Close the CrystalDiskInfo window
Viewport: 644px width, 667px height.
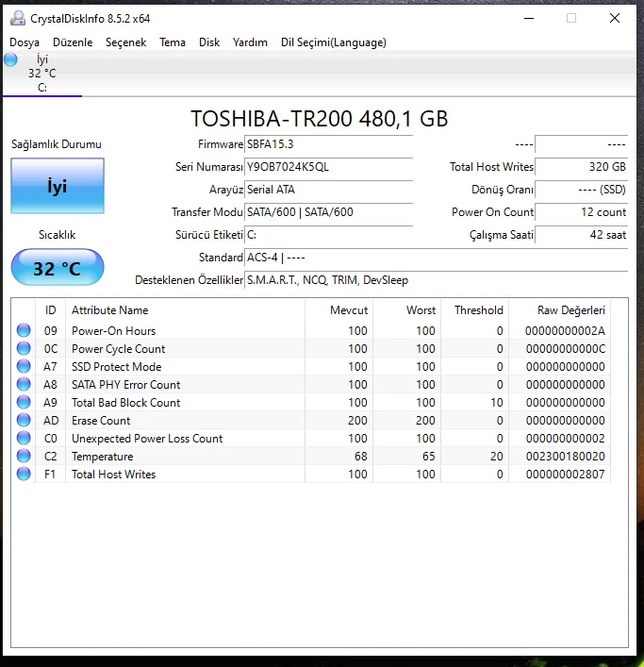(615, 18)
